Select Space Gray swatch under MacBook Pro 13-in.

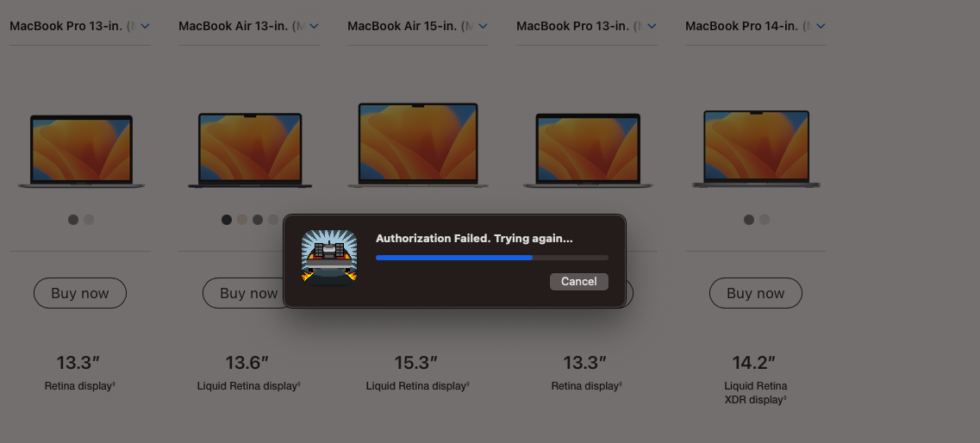click(x=73, y=220)
